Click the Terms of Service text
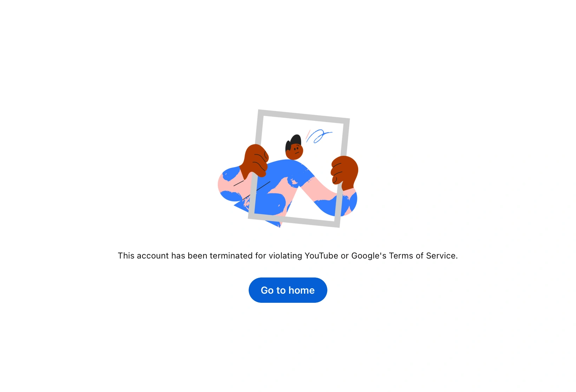 pos(423,256)
